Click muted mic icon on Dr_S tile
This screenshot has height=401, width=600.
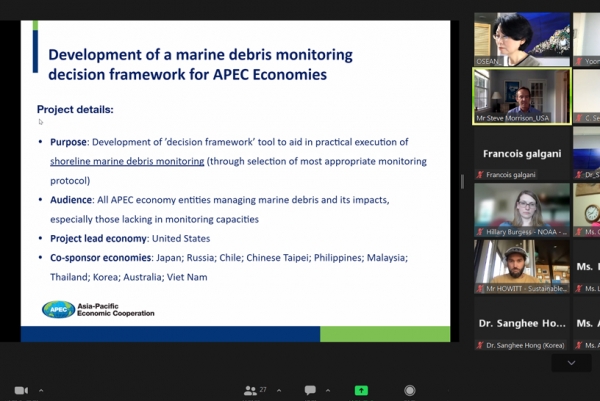[579, 175]
